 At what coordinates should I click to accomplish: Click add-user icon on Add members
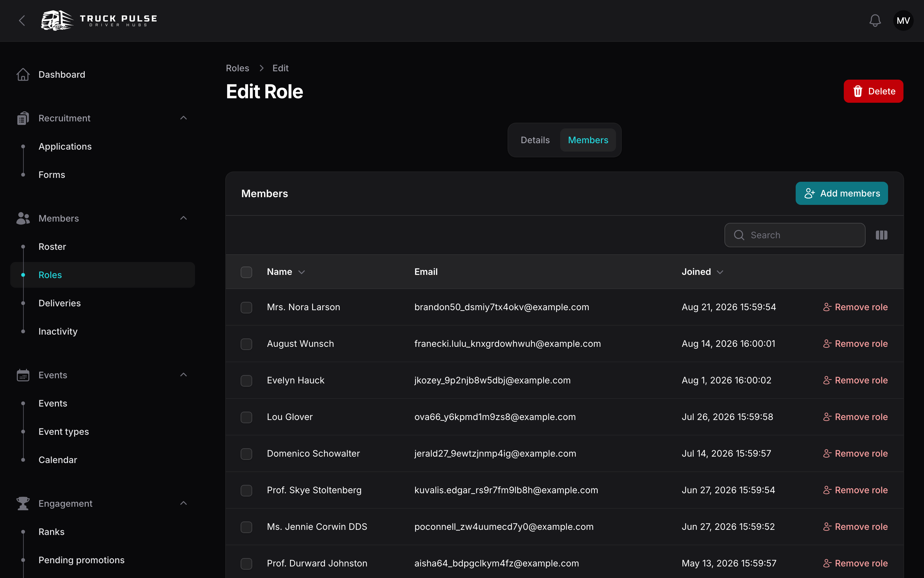click(809, 193)
